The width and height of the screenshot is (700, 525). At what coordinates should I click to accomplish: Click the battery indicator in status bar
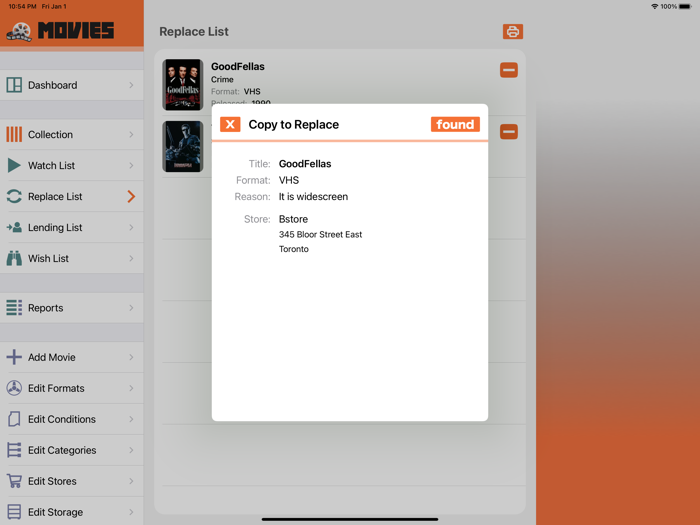(685, 6)
